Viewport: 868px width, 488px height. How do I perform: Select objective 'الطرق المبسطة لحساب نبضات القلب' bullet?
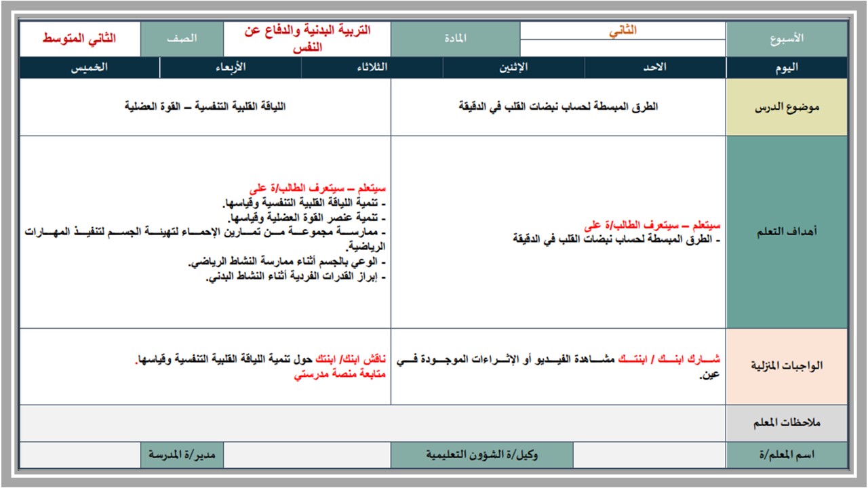616,239
